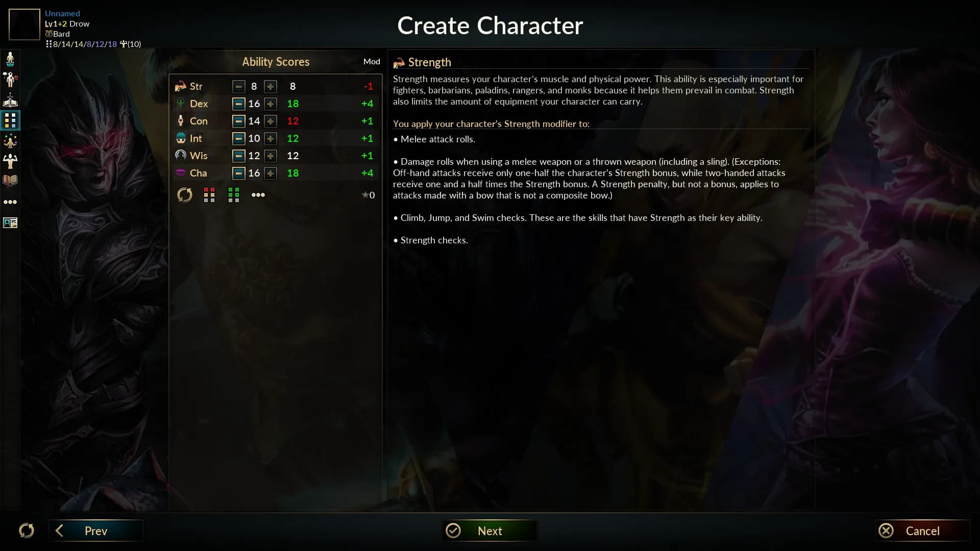Click the empty character portrait box
The height and width of the screenshot is (551, 980).
pos(24,24)
